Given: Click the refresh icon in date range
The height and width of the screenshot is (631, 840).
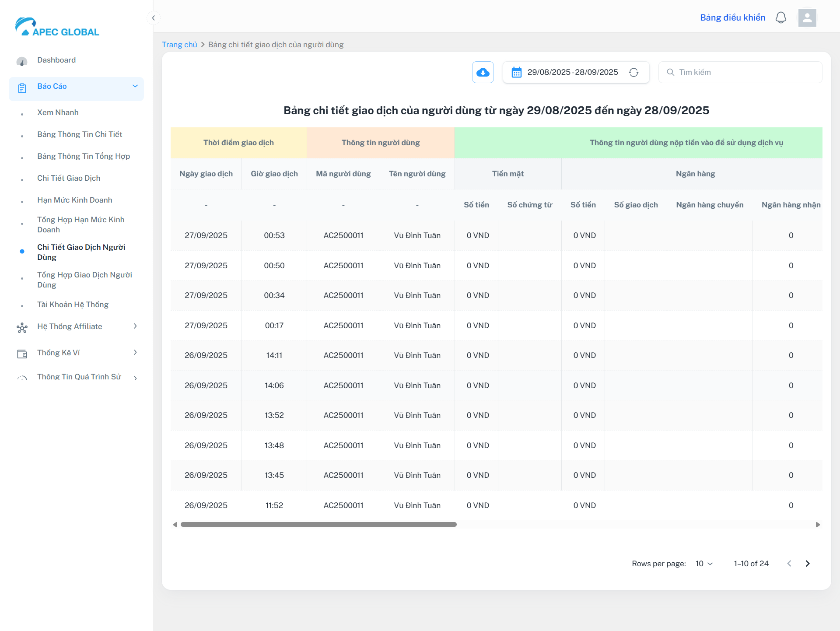Looking at the screenshot, I should (x=633, y=72).
